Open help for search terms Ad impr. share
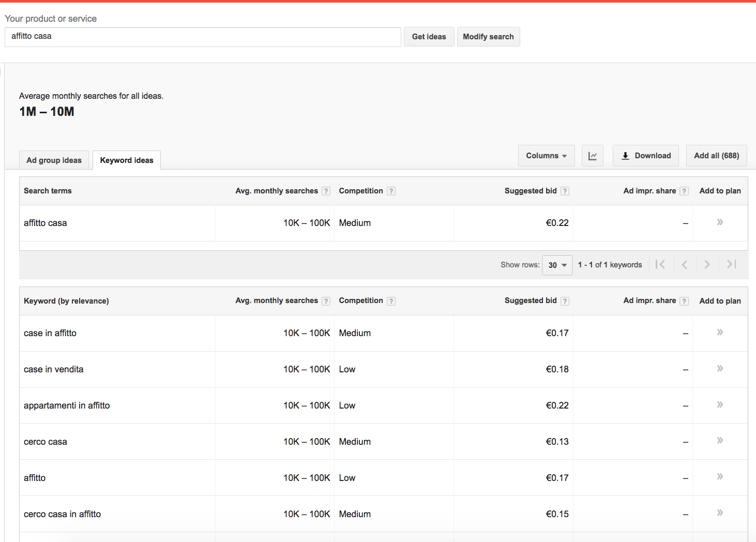 (684, 191)
